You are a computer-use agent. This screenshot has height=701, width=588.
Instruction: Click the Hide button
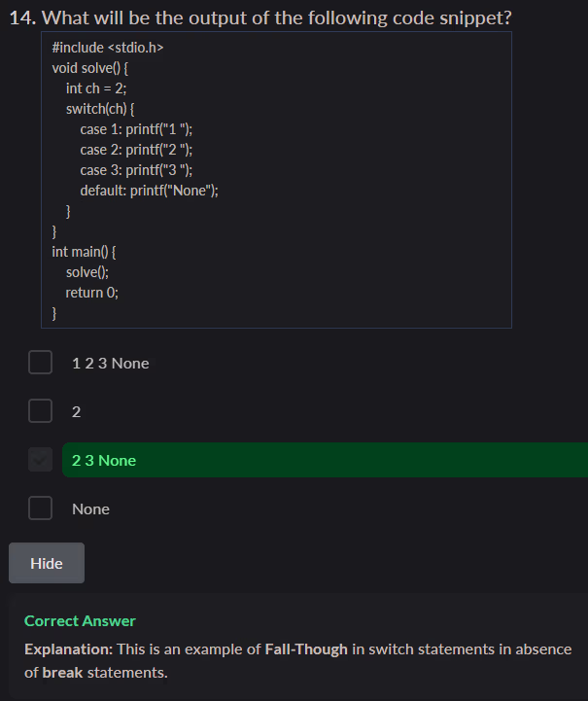(x=47, y=563)
